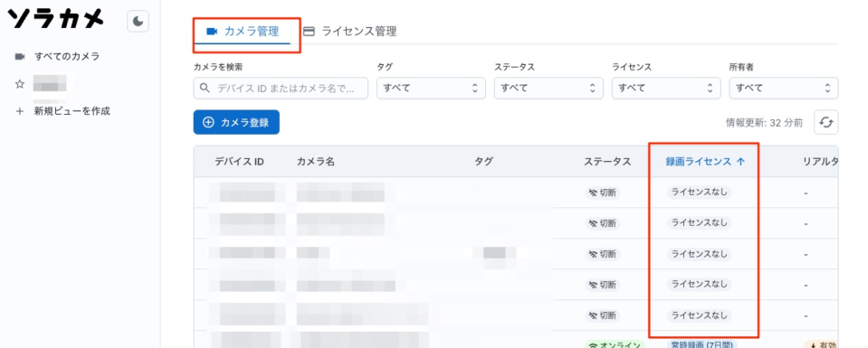This screenshot has height=348, width=868.
Task: Open the タグ filter dropdown
Action: coord(431,88)
